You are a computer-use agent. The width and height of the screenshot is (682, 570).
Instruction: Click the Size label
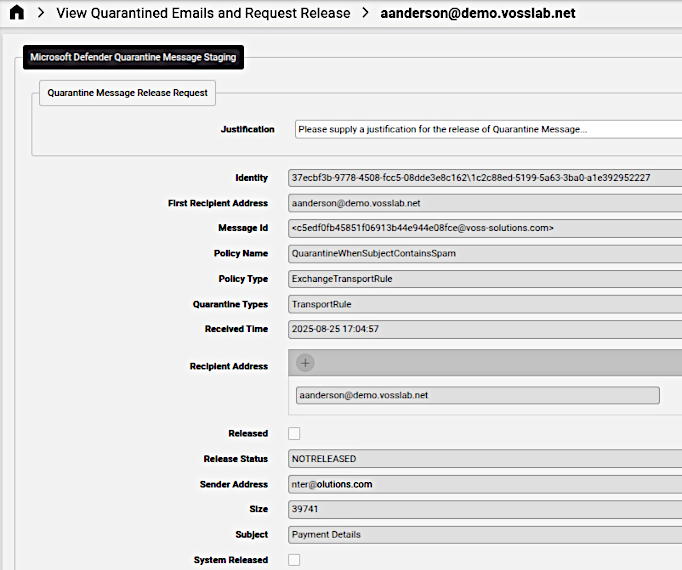pyautogui.click(x=258, y=509)
